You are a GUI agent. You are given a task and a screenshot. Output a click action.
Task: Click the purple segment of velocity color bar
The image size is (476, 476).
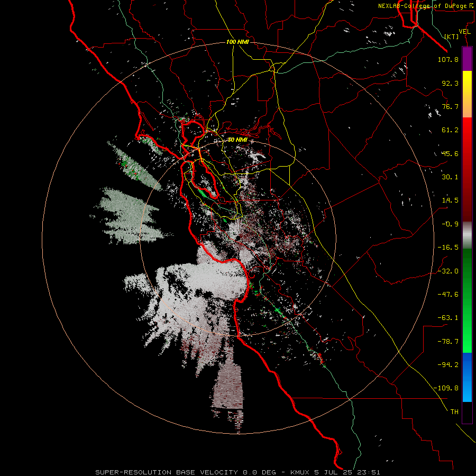[x=467, y=59]
